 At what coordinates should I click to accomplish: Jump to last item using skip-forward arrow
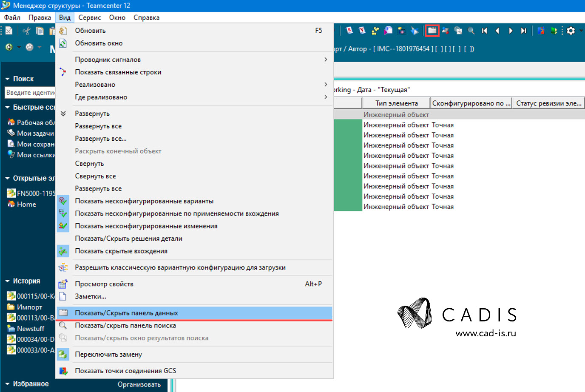[523, 31]
